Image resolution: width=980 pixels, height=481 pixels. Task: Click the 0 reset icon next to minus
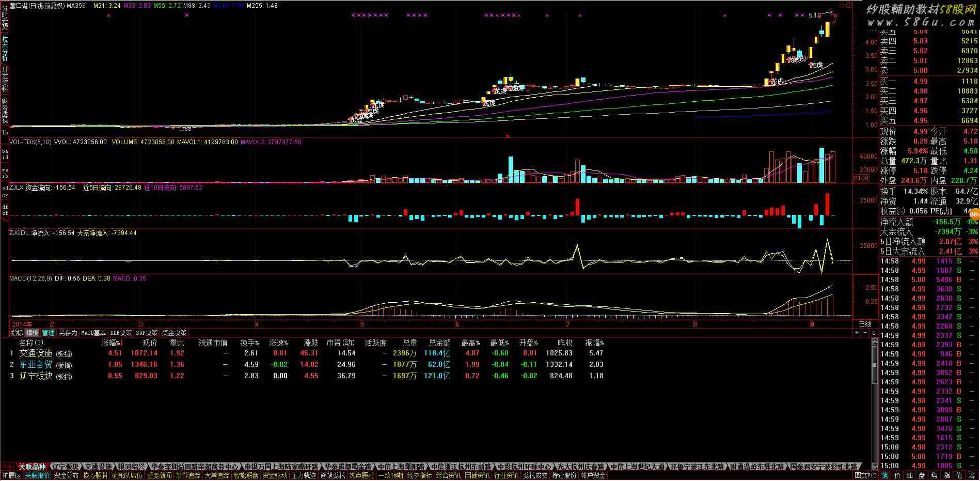tap(874, 333)
